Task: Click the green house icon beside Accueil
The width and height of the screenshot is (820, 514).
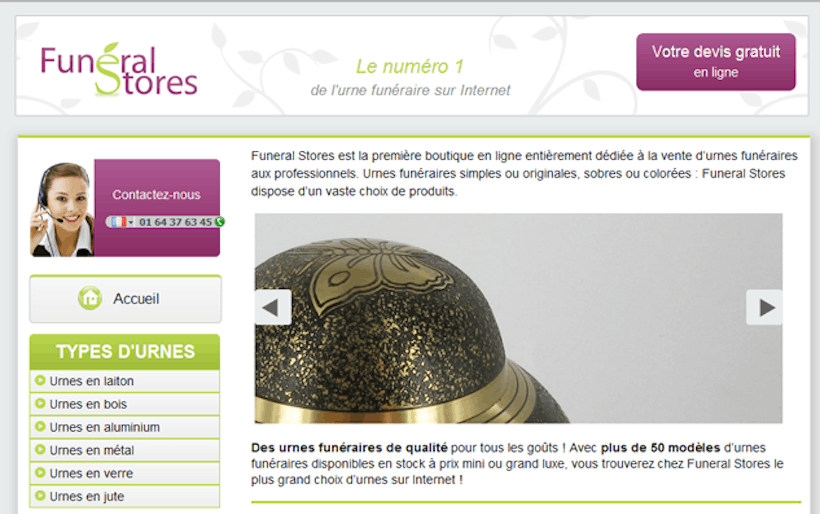Action: pyautogui.click(x=90, y=299)
